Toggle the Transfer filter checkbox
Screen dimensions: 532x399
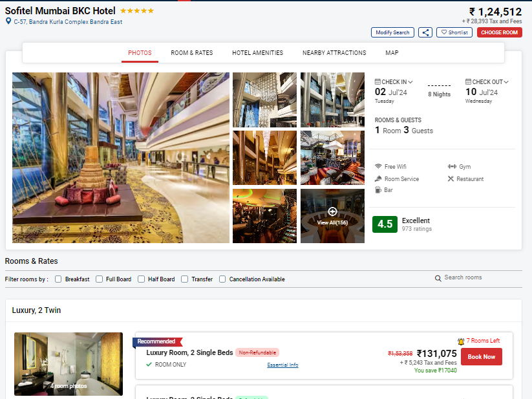(x=185, y=279)
